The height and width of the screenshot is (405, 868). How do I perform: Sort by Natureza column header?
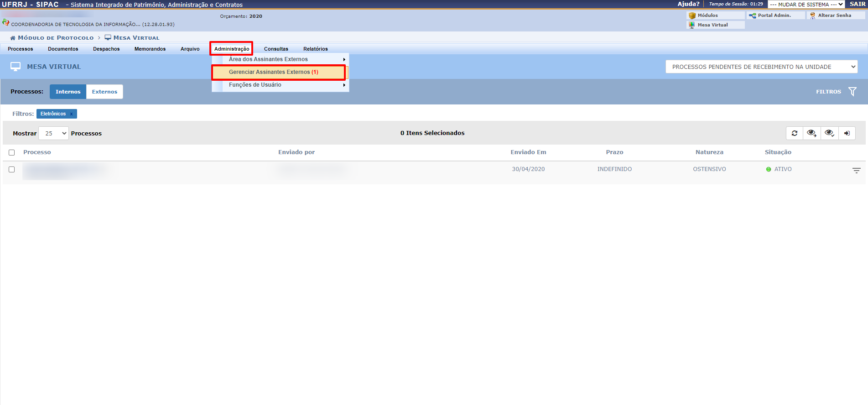point(709,152)
